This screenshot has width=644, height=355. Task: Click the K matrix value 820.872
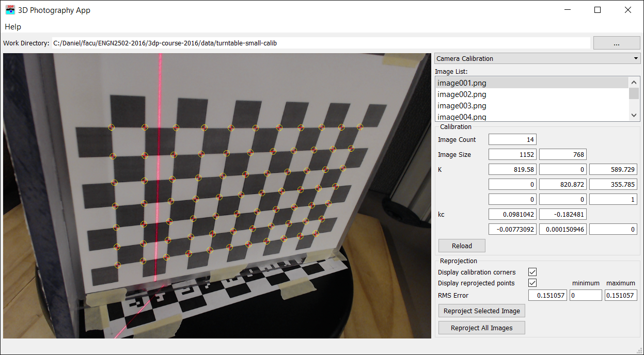click(563, 184)
